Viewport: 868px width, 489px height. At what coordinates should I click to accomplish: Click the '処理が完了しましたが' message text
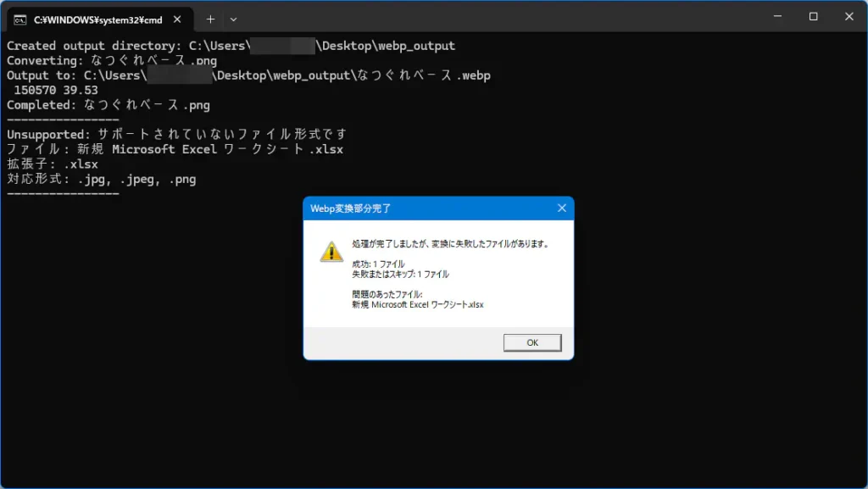pos(451,243)
